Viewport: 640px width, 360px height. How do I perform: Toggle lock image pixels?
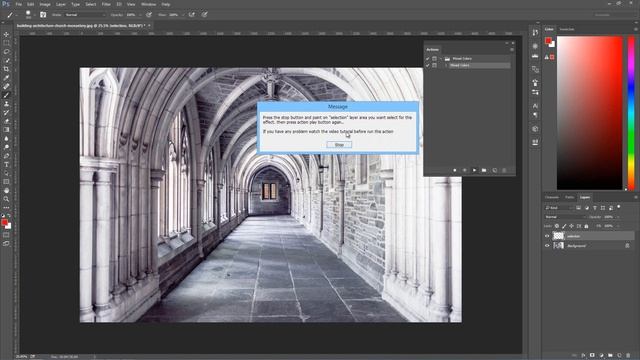(x=564, y=226)
